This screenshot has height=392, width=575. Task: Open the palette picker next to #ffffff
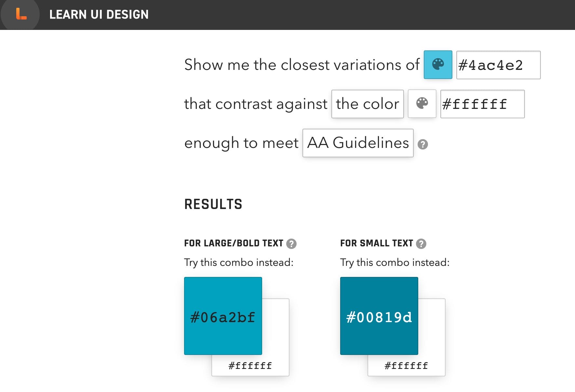(422, 104)
